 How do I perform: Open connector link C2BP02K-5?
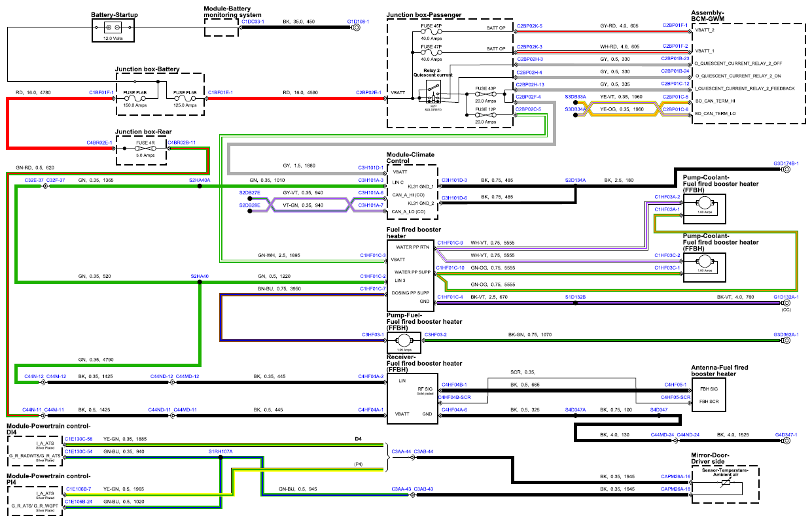click(x=529, y=26)
